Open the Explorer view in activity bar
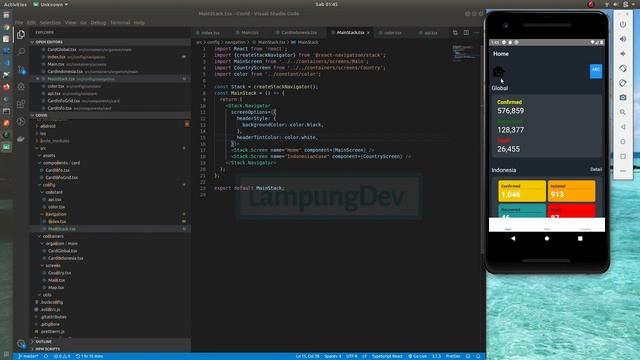 coord(21,35)
